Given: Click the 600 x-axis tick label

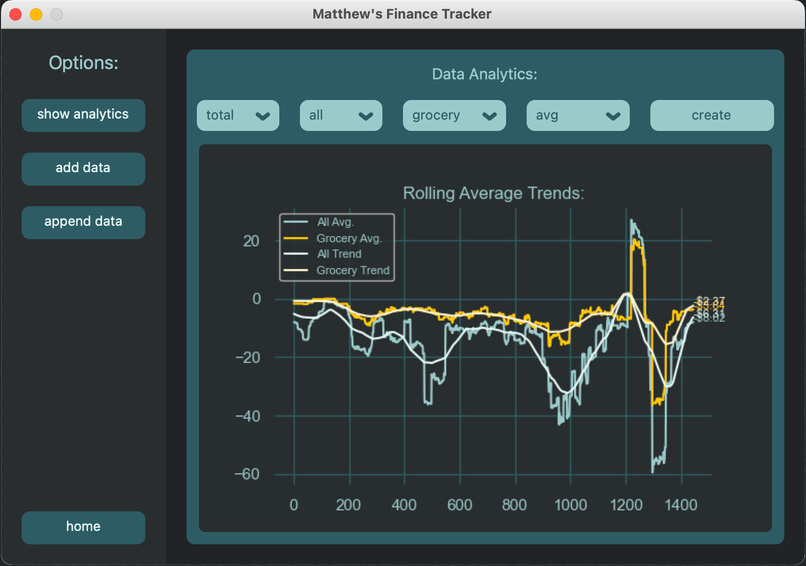Looking at the screenshot, I should (460, 505).
